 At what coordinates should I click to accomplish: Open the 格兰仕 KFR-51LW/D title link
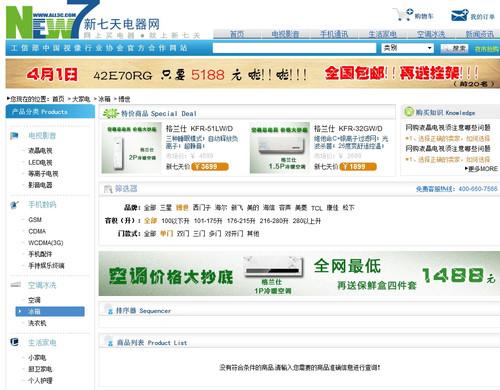(x=199, y=129)
